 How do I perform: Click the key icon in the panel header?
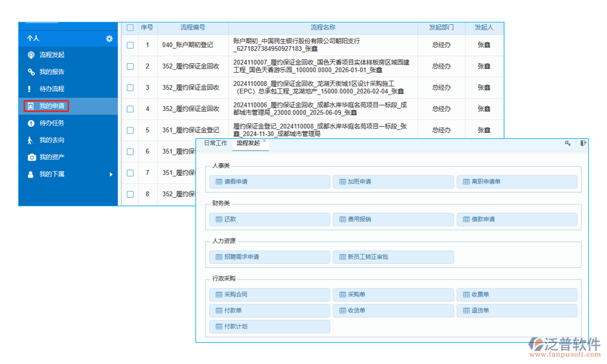click(568, 144)
